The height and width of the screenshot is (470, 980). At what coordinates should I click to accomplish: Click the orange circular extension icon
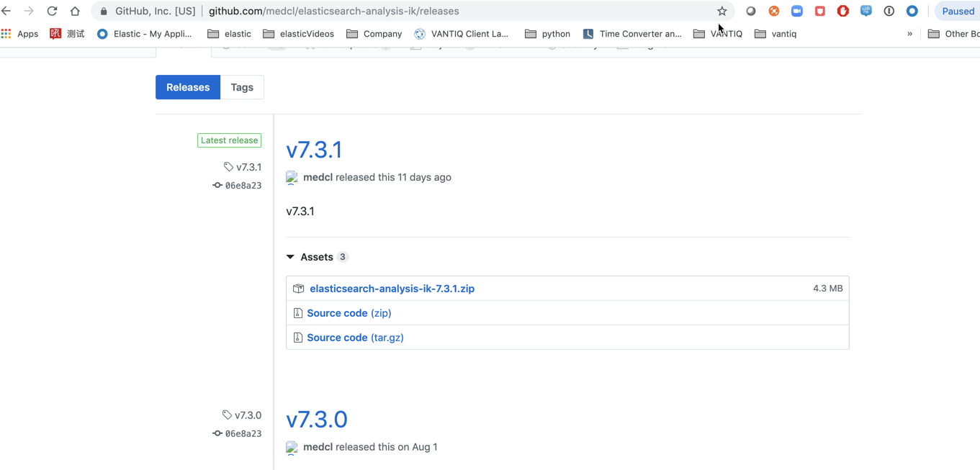(773, 11)
